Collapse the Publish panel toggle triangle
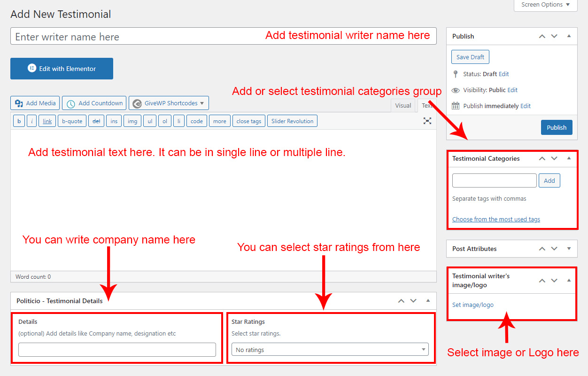Image resolution: width=588 pixels, height=376 pixels. tap(569, 36)
